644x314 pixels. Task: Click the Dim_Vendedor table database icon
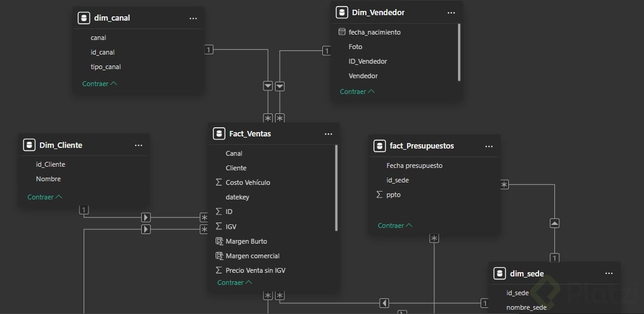[342, 12]
